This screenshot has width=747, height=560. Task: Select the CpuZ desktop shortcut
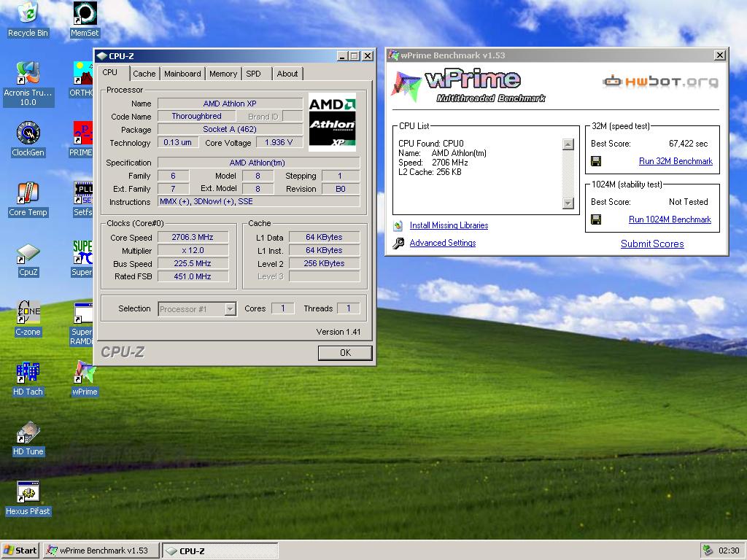(28, 259)
